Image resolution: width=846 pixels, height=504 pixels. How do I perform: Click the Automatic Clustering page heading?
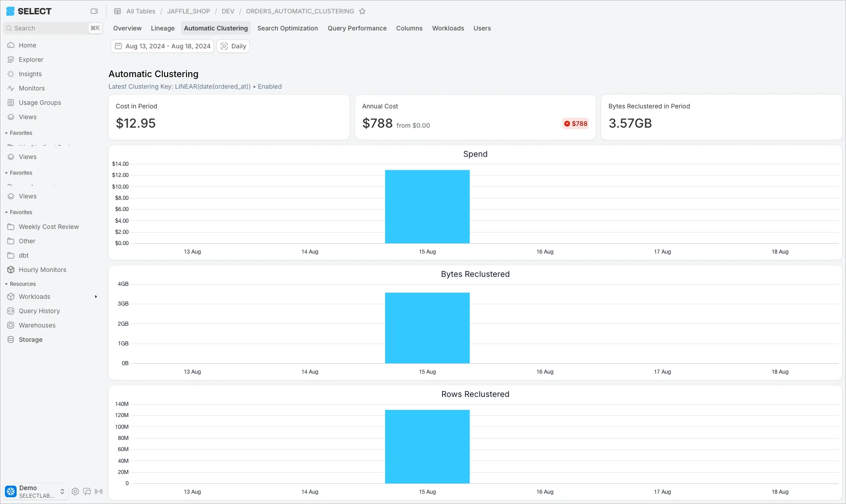click(153, 74)
